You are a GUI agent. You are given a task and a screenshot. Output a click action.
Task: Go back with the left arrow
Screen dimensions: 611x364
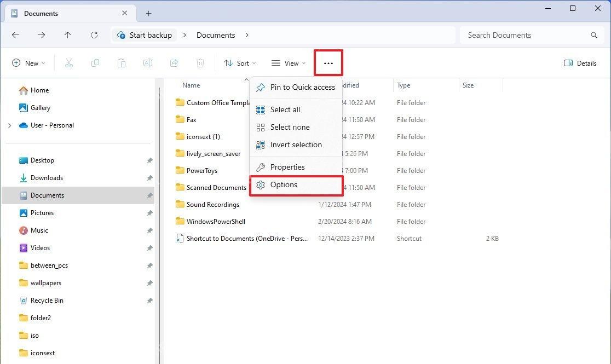[15, 35]
